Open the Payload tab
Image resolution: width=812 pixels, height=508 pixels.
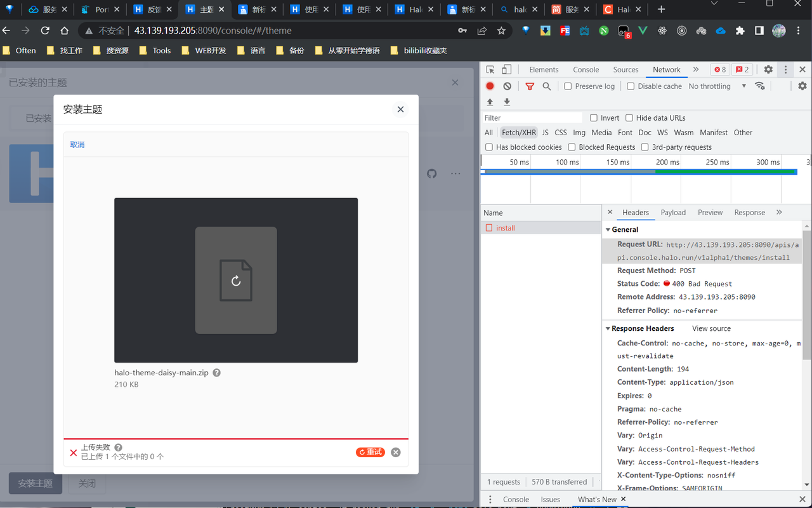click(673, 212)
